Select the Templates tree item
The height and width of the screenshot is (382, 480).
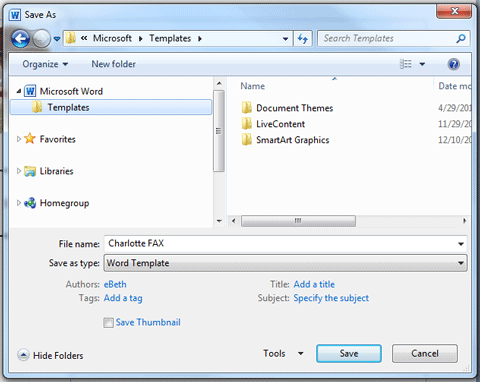click(111, 107)
